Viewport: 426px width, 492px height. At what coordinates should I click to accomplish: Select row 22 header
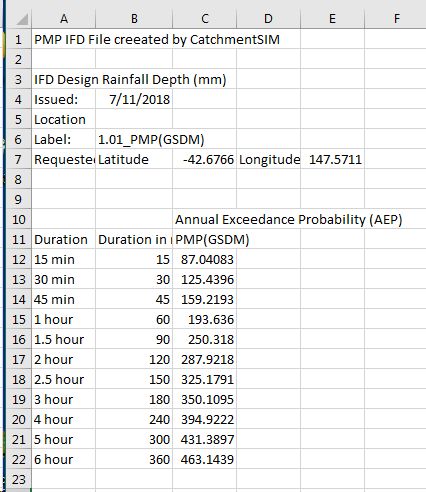tap(19, 459)
